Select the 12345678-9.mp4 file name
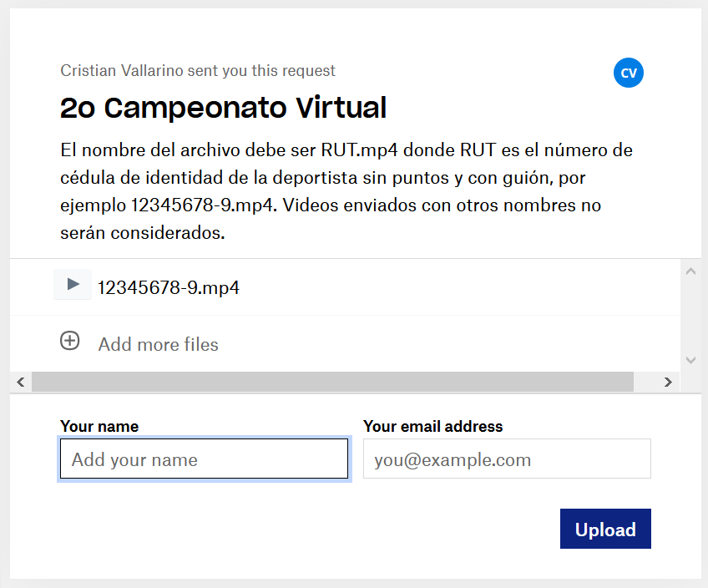Viewport: 708px width, 588px height. pyautogui.click(x=169, y=288)
